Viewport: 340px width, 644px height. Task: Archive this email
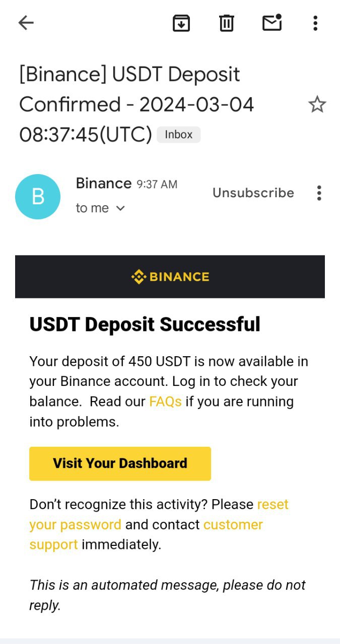[x=181, y=23]
